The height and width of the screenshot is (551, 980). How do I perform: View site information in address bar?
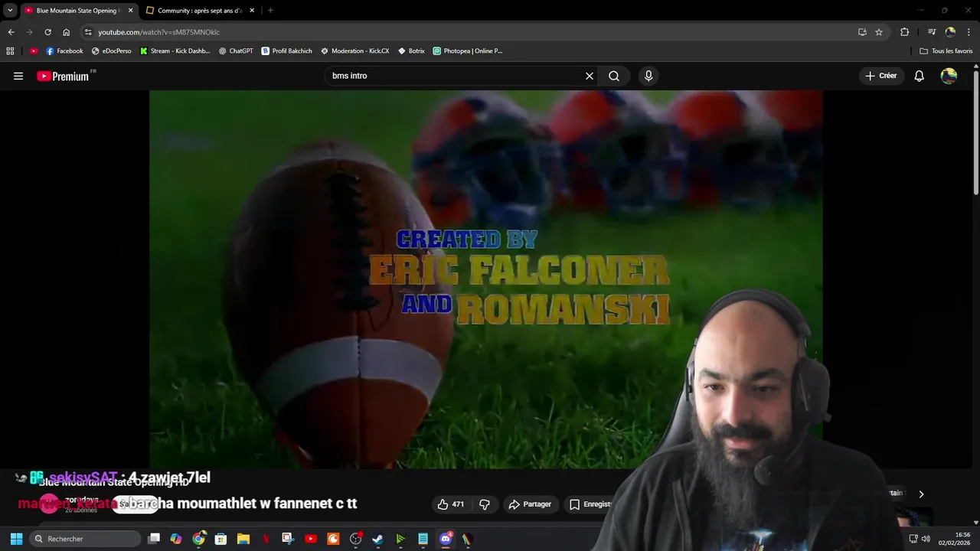pos(88,32)
